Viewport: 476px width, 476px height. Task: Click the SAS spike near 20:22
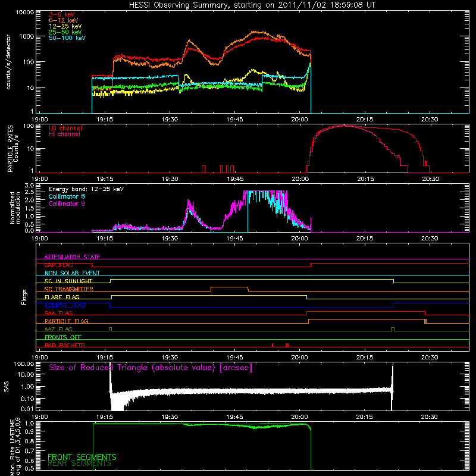coord(393,386)
